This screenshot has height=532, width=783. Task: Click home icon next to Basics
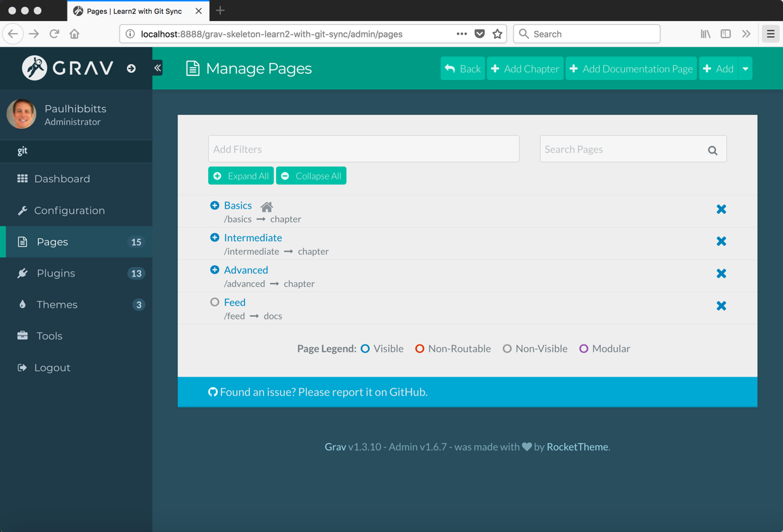(x=267, y=207)
